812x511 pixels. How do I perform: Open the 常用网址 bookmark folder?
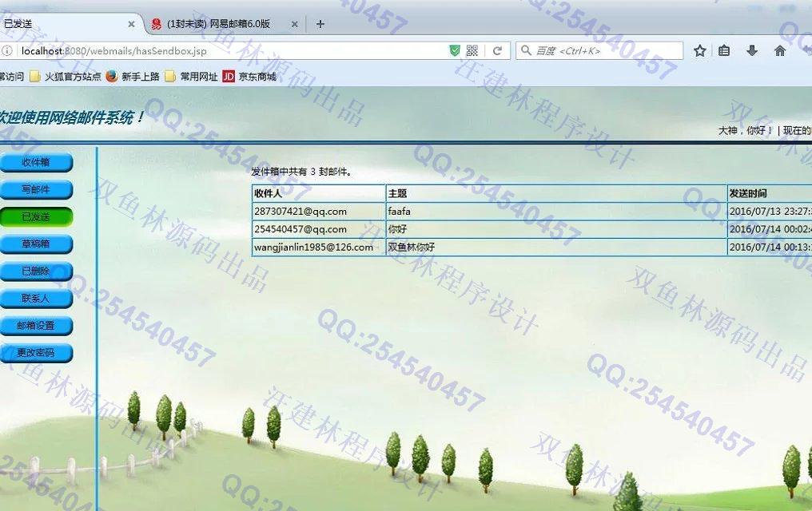click(191, 77)
